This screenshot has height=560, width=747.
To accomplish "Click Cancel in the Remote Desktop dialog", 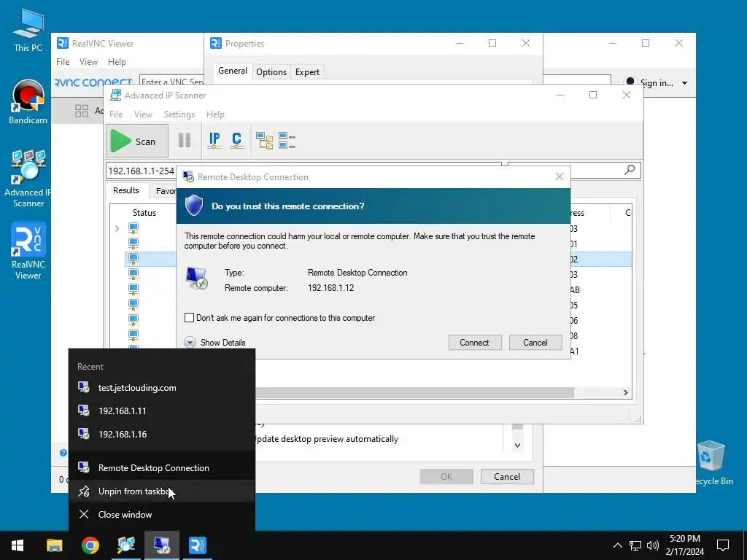I will (x=535, y=343).
